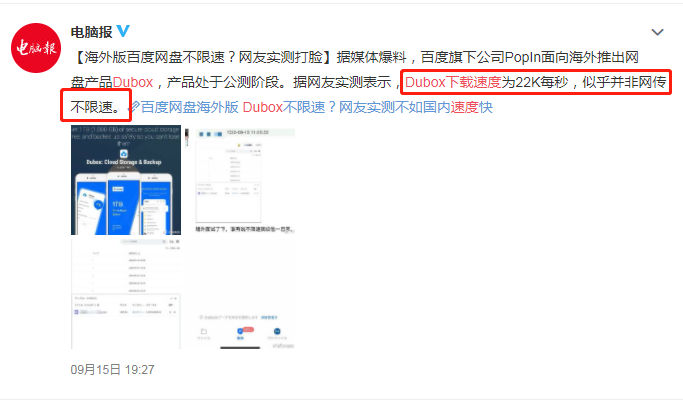The height and width of the screenshot is (400, 683).
Task: Open the bottom-right mobile app screenshot thumbnail
Action: 240,294
